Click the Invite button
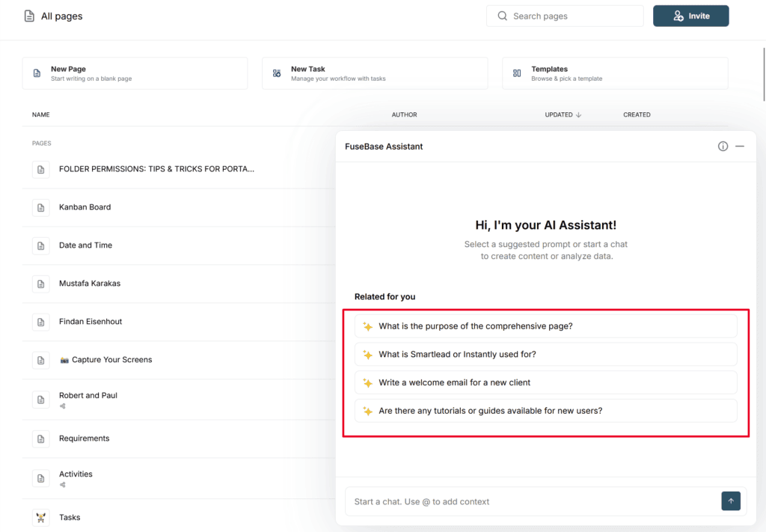This screenshot has width=766, height=532. pos(690,16)
